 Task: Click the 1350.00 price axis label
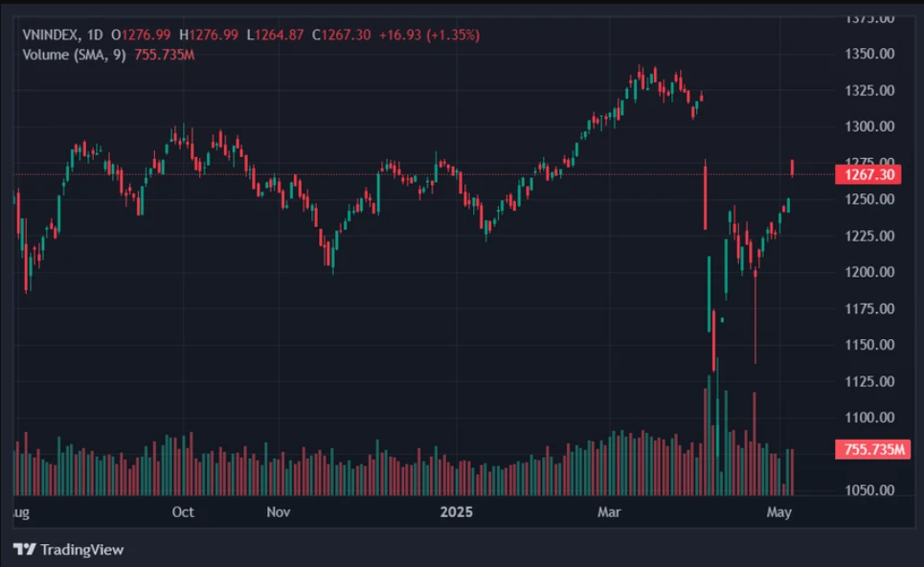point(869,54)
